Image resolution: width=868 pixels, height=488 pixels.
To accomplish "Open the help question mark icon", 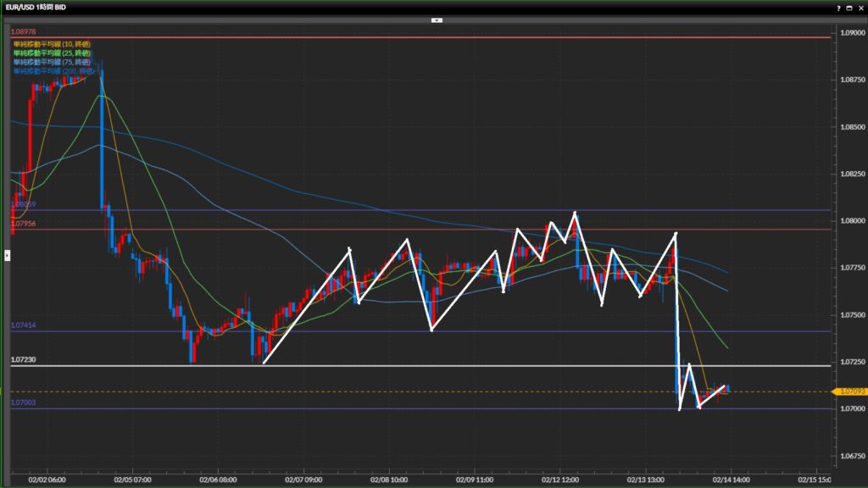I will point(839,8).
